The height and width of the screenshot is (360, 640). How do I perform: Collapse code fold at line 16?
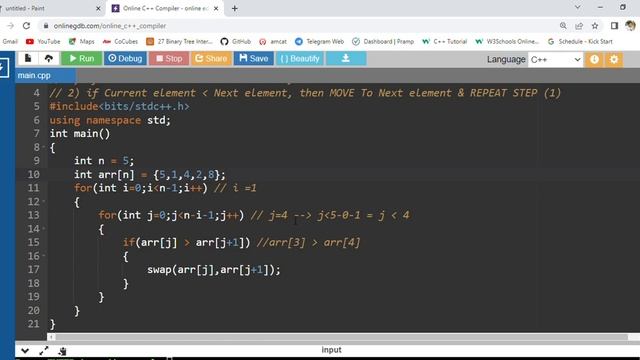point(44,256)
